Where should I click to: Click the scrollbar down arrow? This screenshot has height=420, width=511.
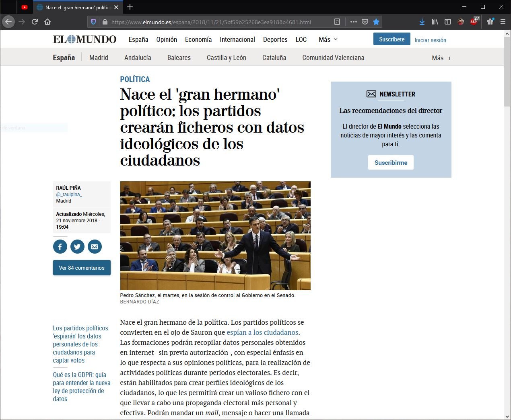pyautogui.click(x=507, y=416)
